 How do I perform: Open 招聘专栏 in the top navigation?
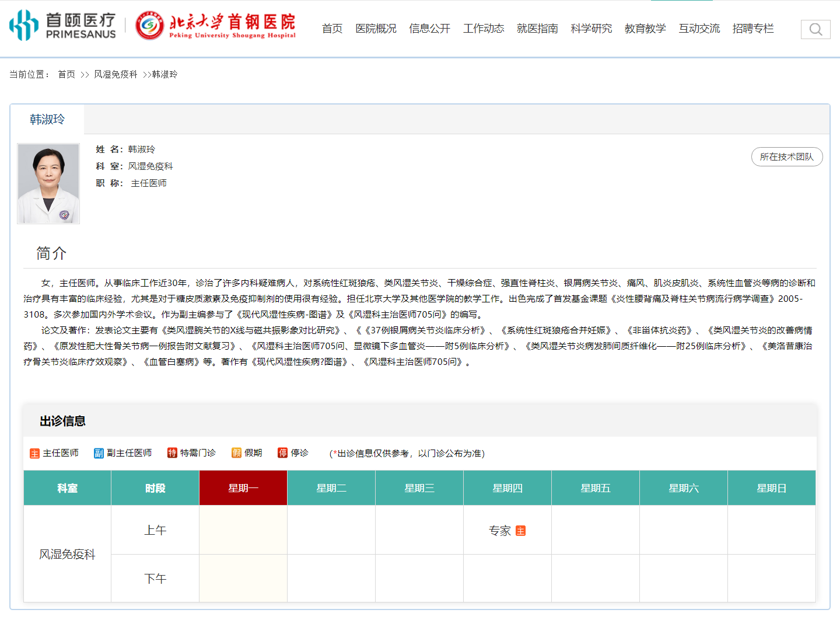[x=753, y=29]
